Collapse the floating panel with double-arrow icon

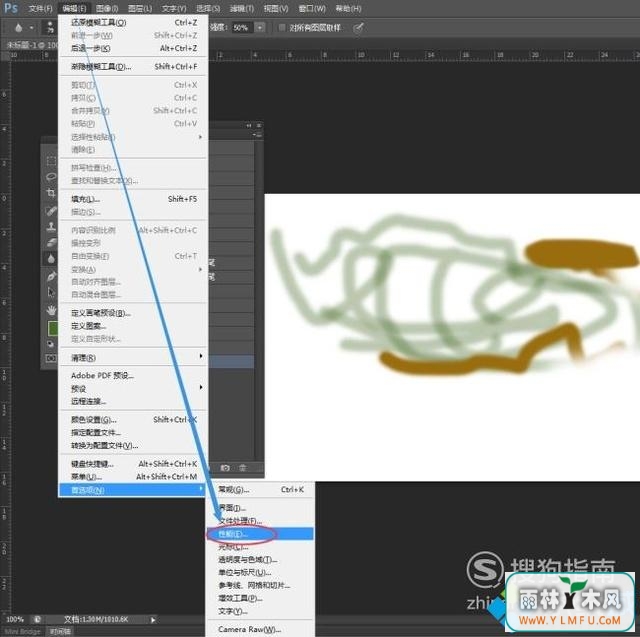click(x=249, y=126)
